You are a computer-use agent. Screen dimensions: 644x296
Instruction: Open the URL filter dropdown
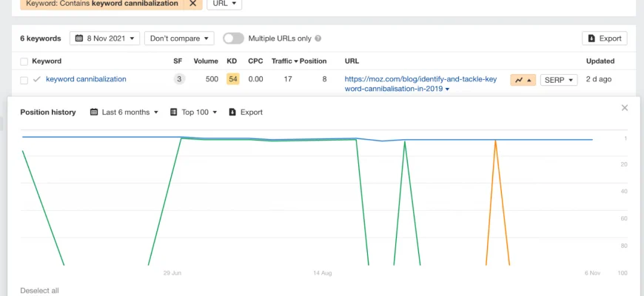click(x=224, y=4)
